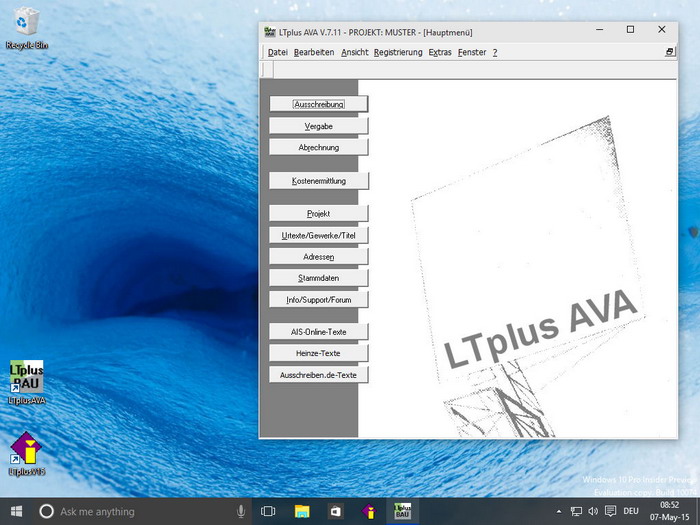
Task: Open the Datei menu
Action: [278, 53]
